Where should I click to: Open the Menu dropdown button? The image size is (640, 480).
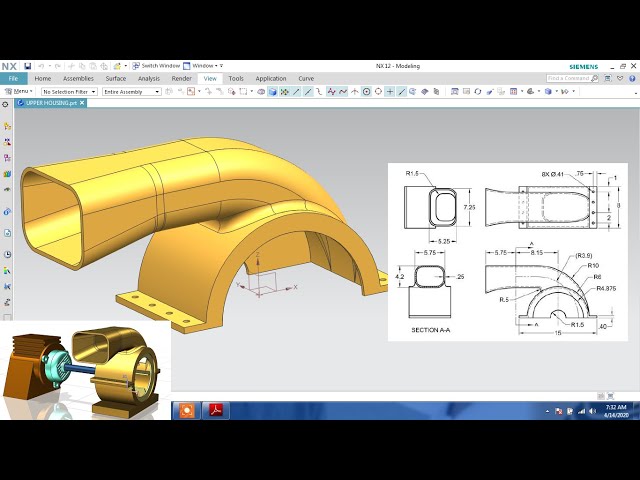click(x=18, y=91)
